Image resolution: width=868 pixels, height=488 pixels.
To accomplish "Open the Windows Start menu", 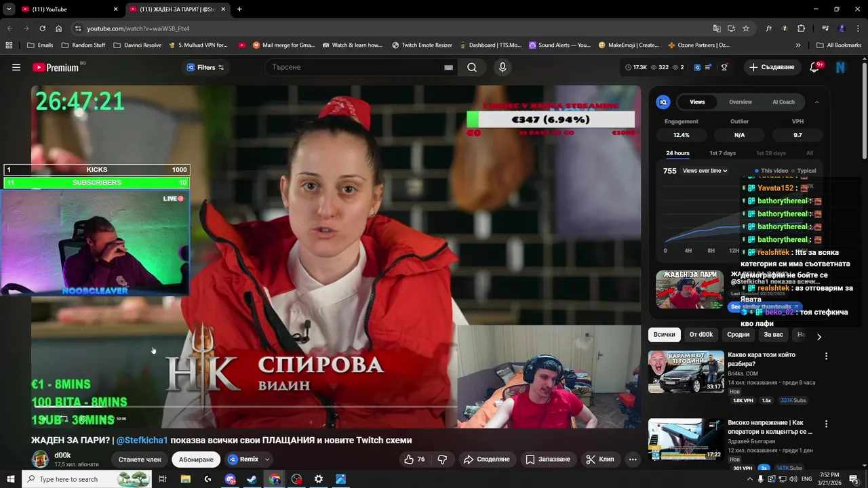I will click(x=11, y=479).
